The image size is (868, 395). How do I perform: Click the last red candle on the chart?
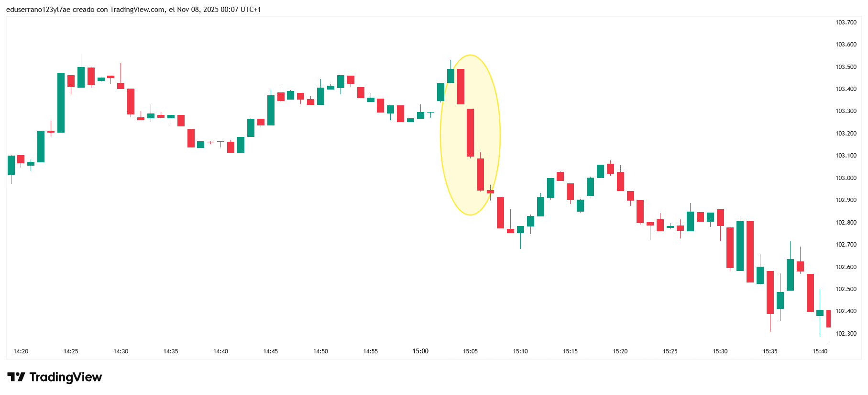829,319
